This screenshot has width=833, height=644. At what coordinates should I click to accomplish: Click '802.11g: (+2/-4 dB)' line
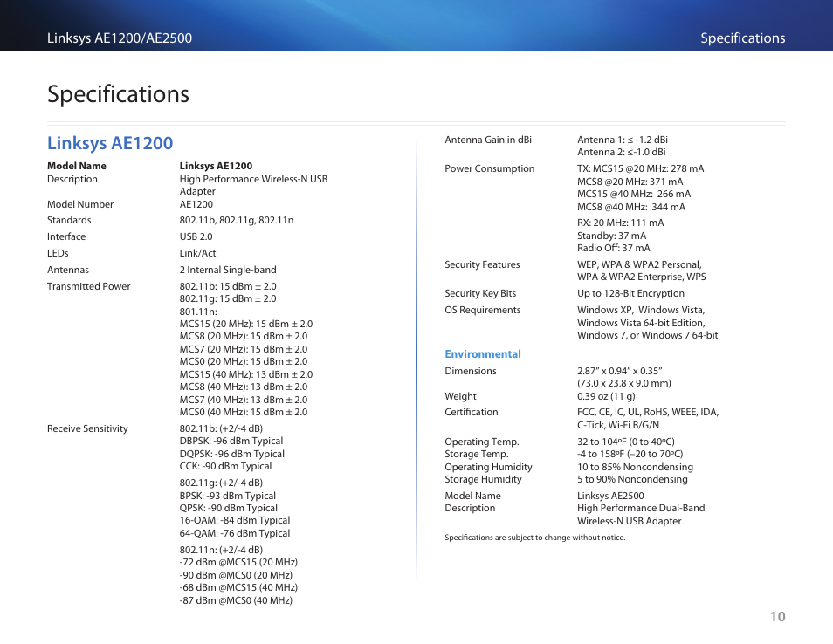point(221,483)
